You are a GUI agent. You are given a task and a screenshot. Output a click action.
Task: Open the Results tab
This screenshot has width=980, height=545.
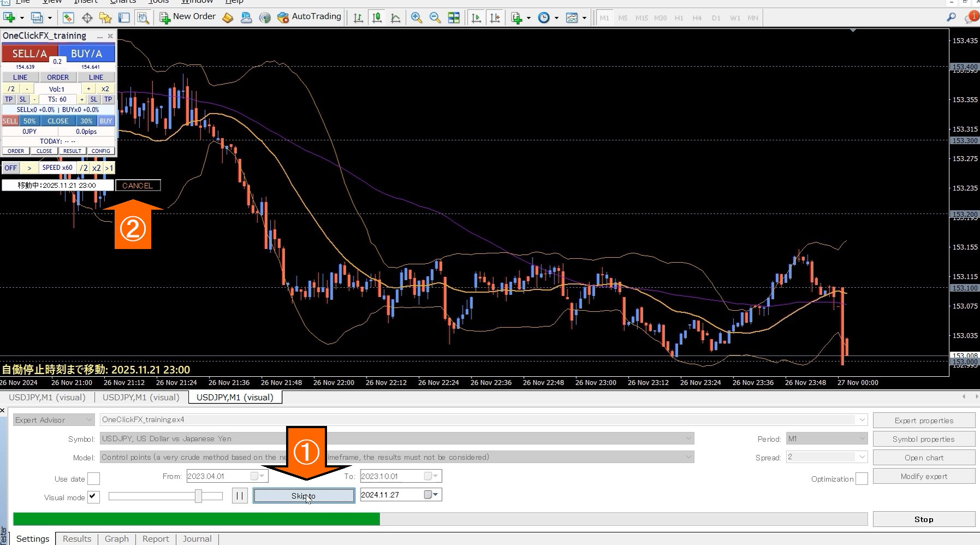pyautogui.click(x=77, y=539)
